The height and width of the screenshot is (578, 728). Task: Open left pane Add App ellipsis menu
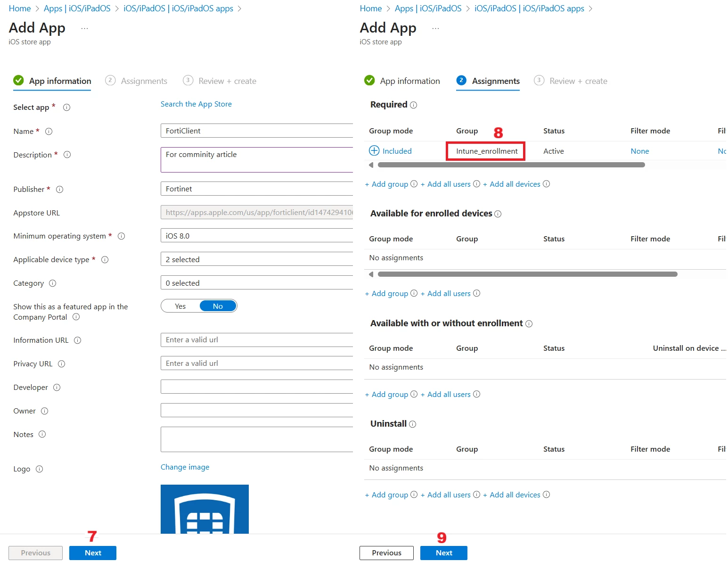tap(84, 29)
